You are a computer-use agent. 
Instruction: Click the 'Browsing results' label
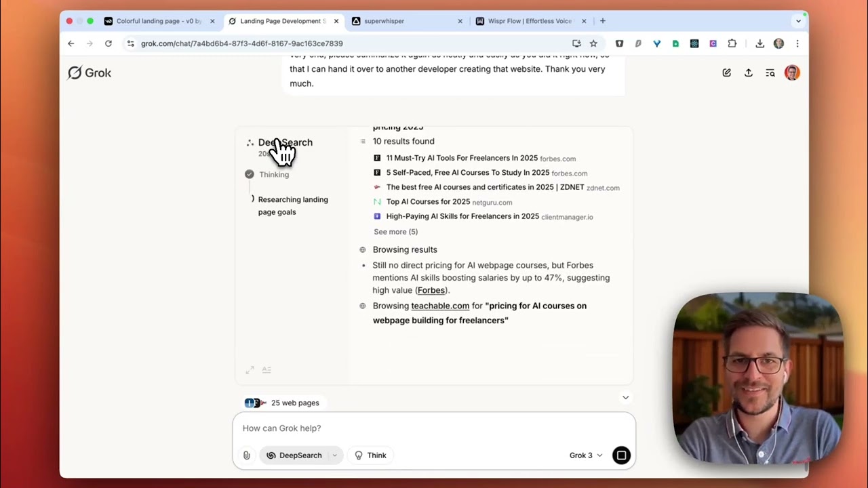[x=405, y=249]
